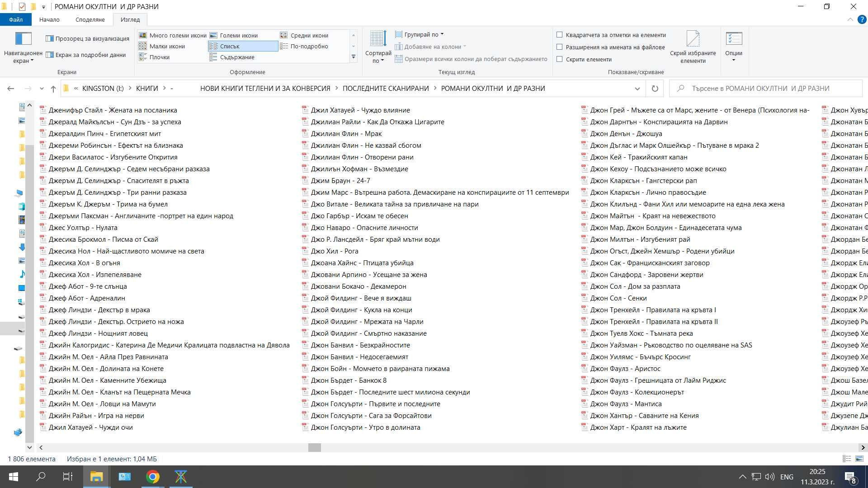Enable Item check boxes option
Screen dimensions: 868x488
(x=560, y=35)
